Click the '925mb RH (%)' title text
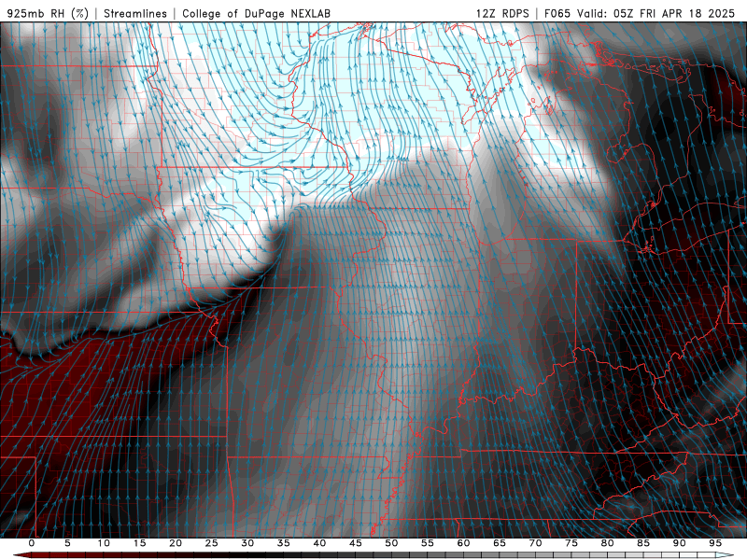Viewport: 747px width, 560px height. (48, 13)
